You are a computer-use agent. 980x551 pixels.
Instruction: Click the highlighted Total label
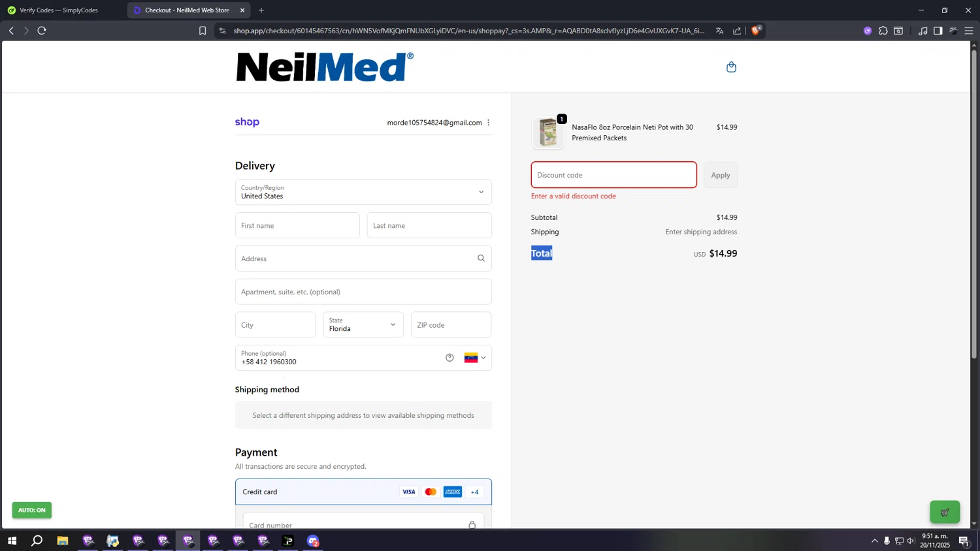click(542, 253)
